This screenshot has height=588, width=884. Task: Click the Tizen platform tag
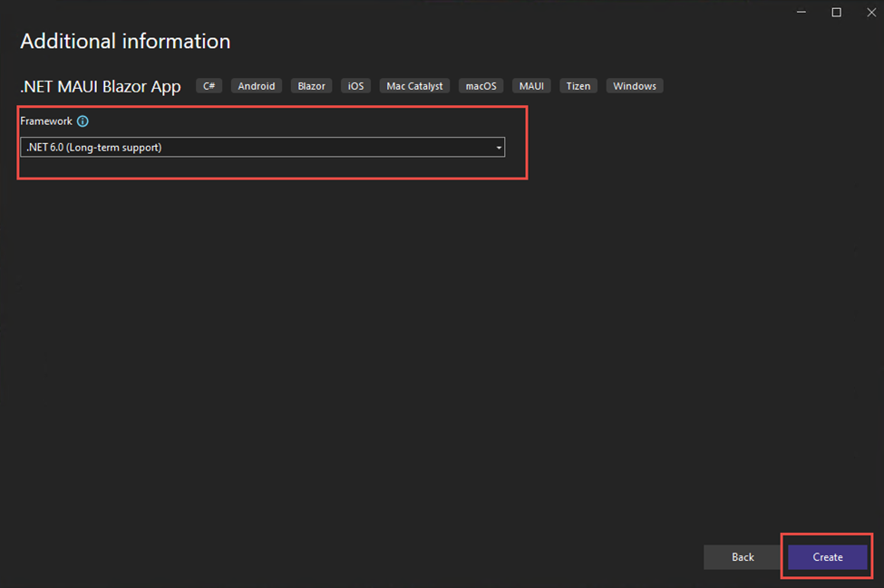coord(578,86)
